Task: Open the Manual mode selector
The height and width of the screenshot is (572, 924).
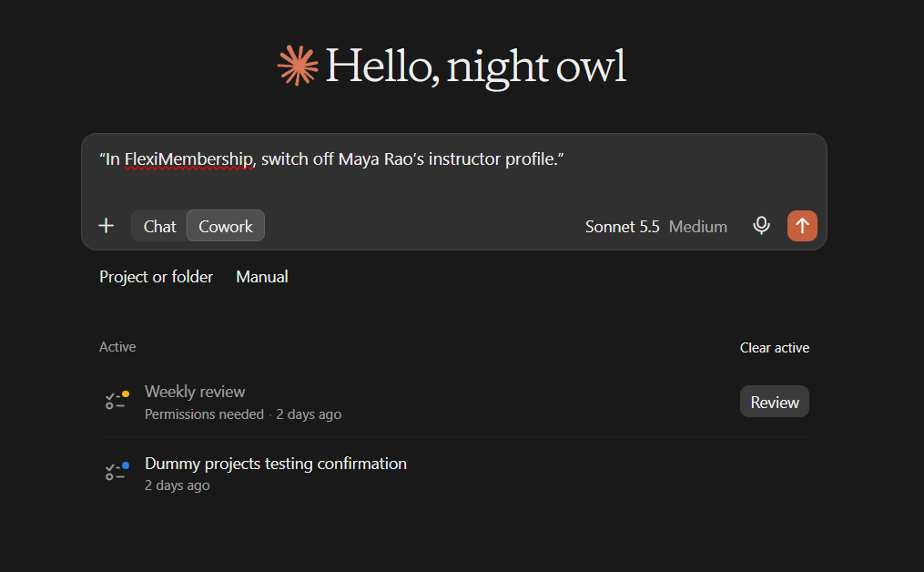Action: (262, 277)
